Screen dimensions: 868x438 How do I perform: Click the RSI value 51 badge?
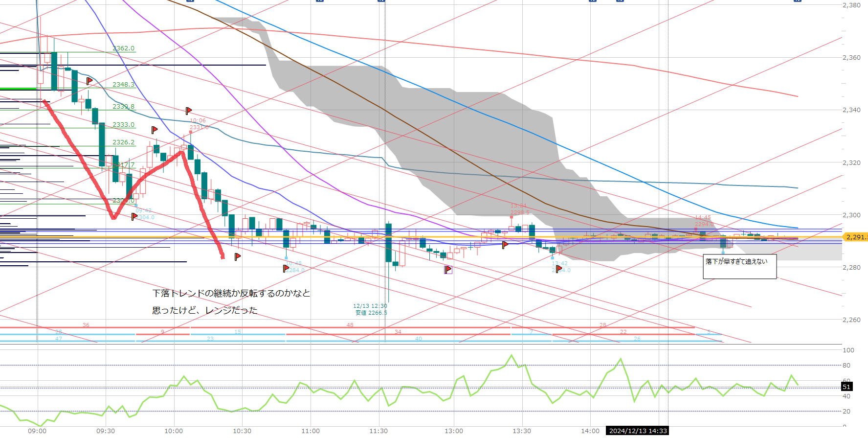click(x=846, y=387)
